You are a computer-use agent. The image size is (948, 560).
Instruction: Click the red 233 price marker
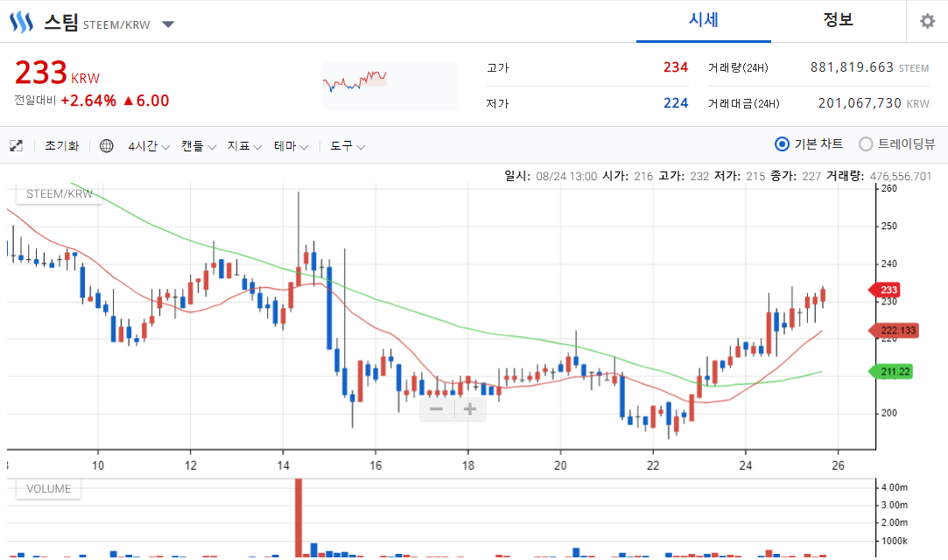885,290
